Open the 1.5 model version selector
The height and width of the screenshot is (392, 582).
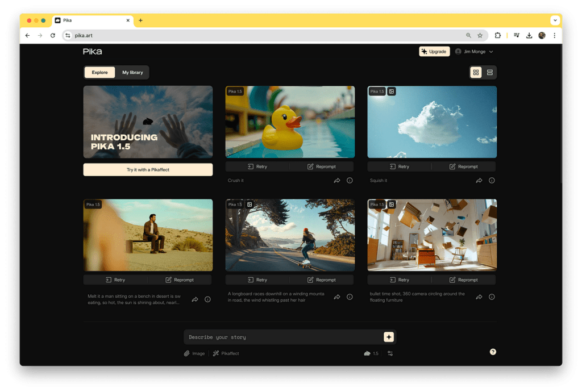(x=371, y=353)
